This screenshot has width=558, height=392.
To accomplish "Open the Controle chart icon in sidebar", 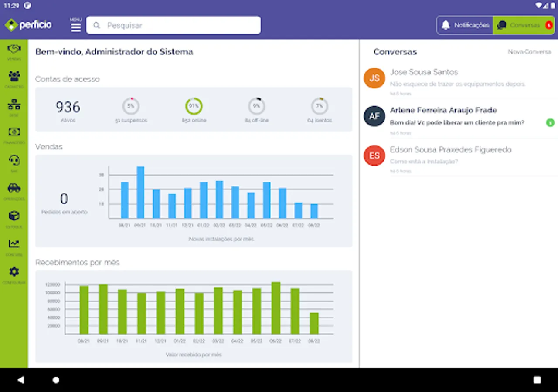I will [x=14, y=247].
